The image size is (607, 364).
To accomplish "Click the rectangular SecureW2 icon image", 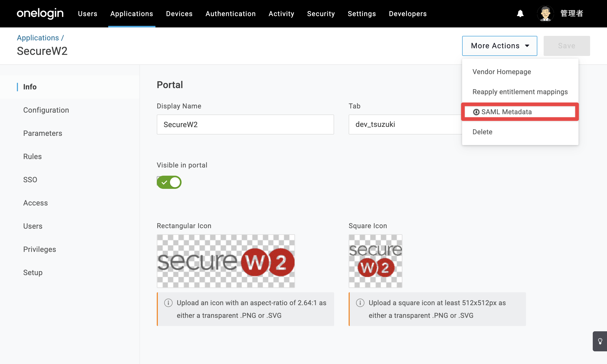I will click(x=226, y=261).
